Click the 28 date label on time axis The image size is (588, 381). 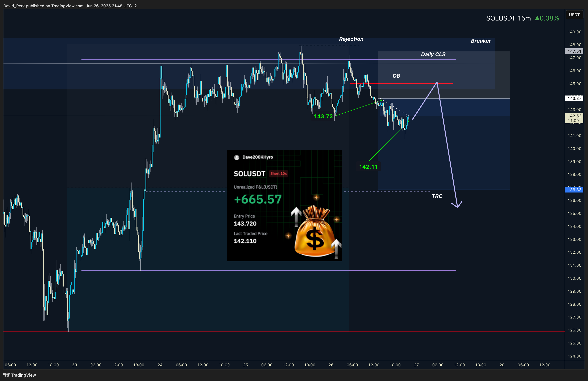point(502,365)
